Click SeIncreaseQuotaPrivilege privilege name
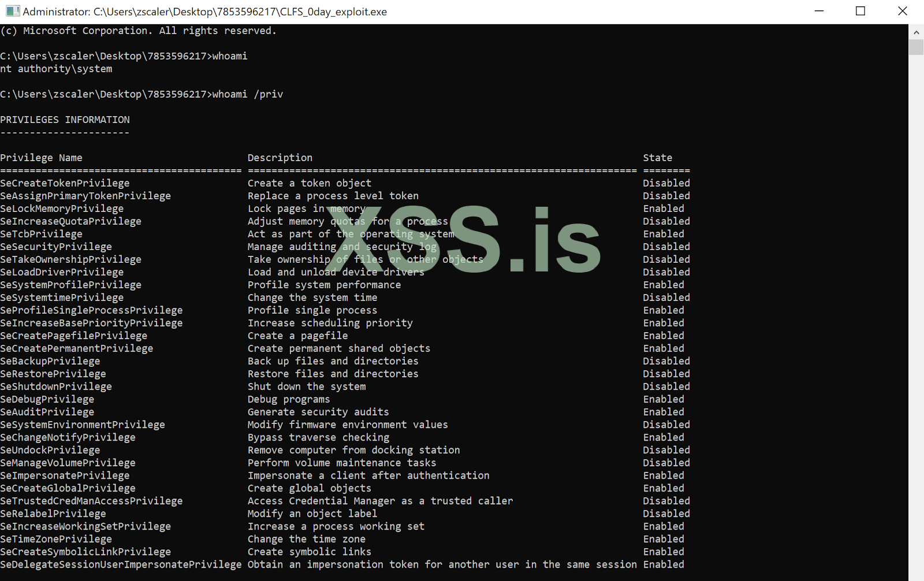This screenshot has height=581, width=924. (x=70, y=221)
